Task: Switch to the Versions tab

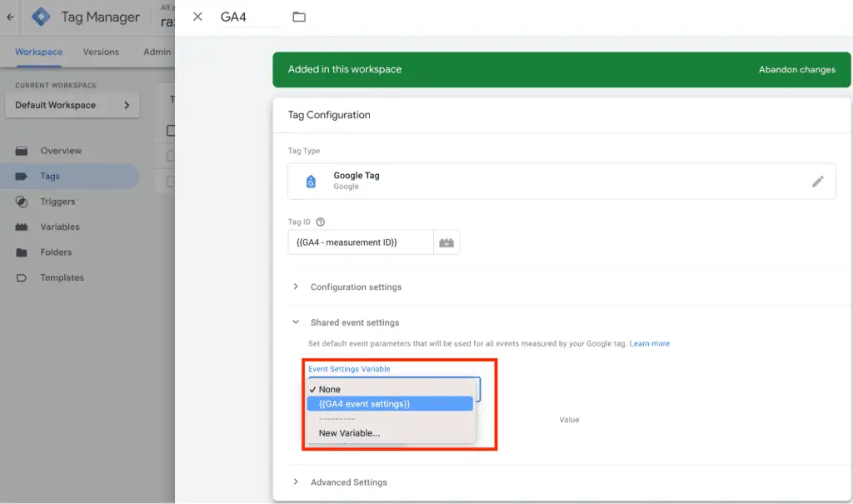Action: pyautogui.click(x=100, y=51)
